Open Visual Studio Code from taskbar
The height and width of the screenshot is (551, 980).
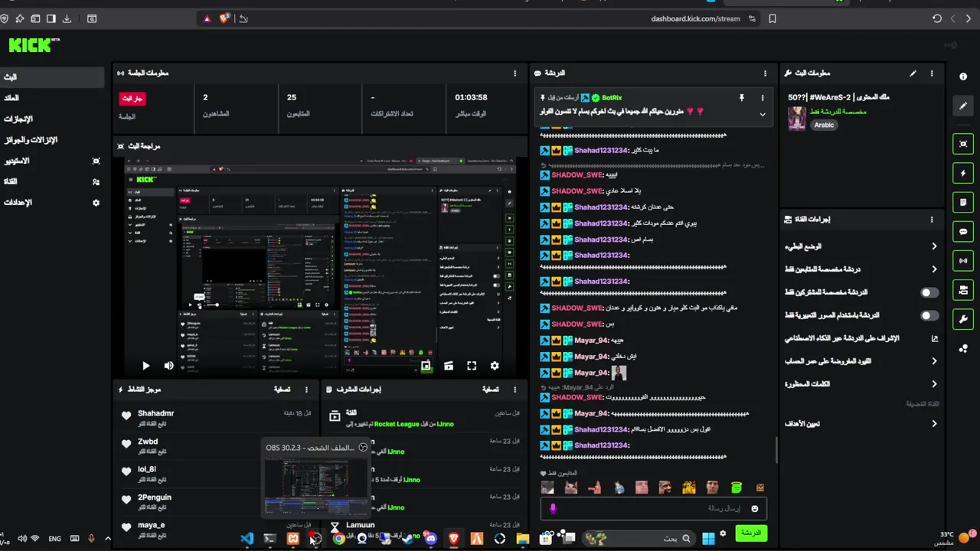pos(247,539)
